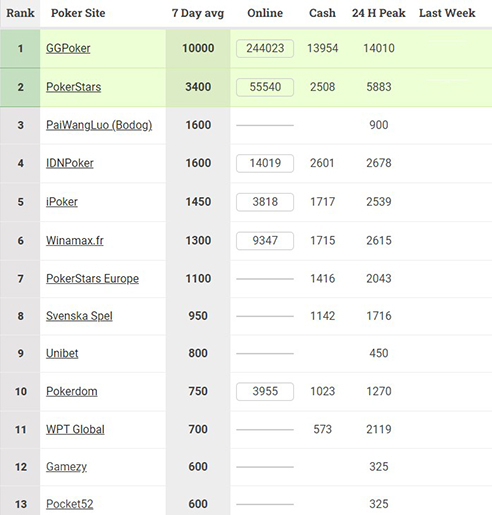Image resolution: width=492 pixels, height=515 pixels.
Task: Click the Last Week column header
Action: [x=447, y=13]
